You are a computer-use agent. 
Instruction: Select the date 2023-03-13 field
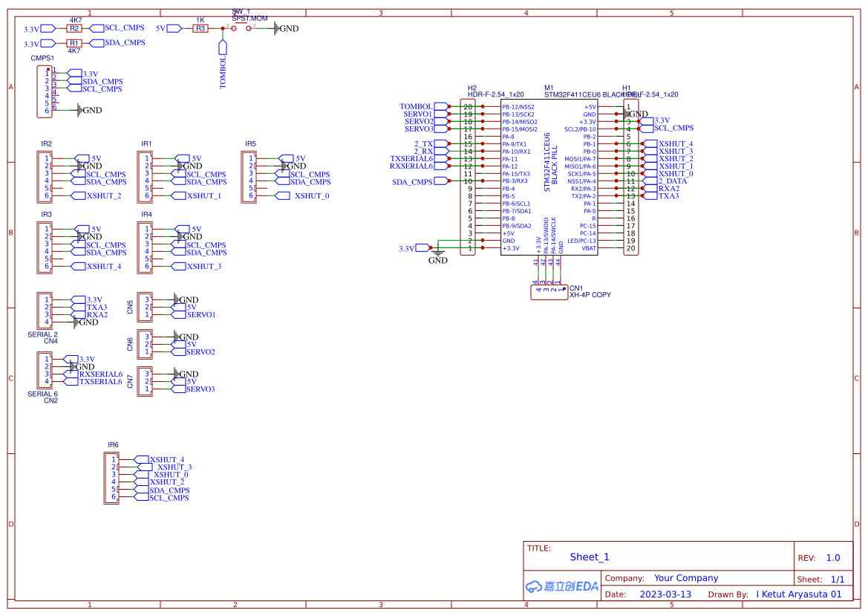[x=665, y=594]
